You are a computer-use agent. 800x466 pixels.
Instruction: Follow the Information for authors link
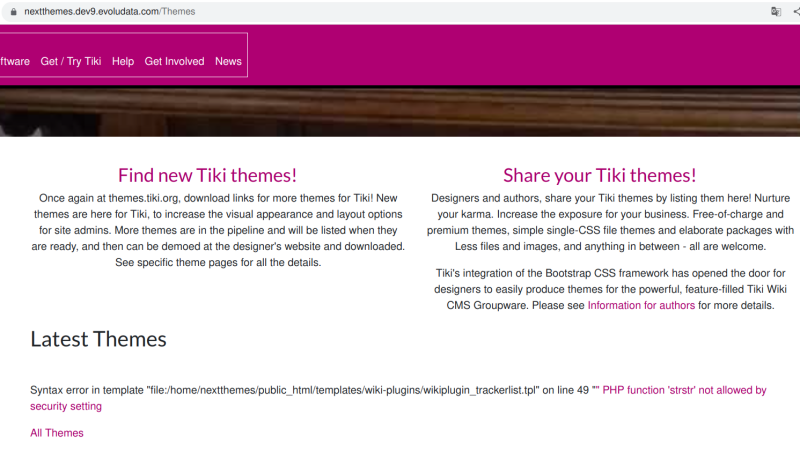pos(641,305)
